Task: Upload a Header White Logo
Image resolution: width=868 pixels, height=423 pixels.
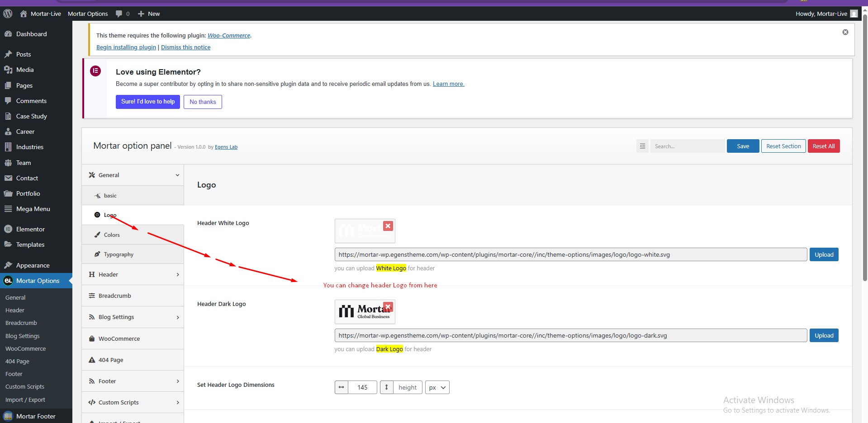Action: click(824, 254)
